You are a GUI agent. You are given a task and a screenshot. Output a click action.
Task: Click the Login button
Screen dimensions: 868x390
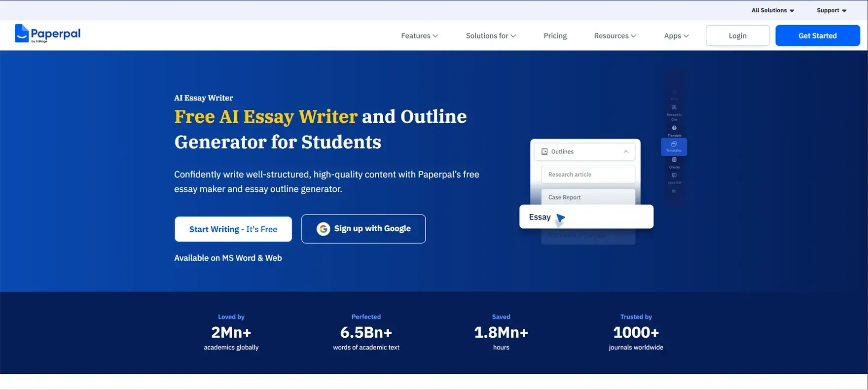coord(737,36)
